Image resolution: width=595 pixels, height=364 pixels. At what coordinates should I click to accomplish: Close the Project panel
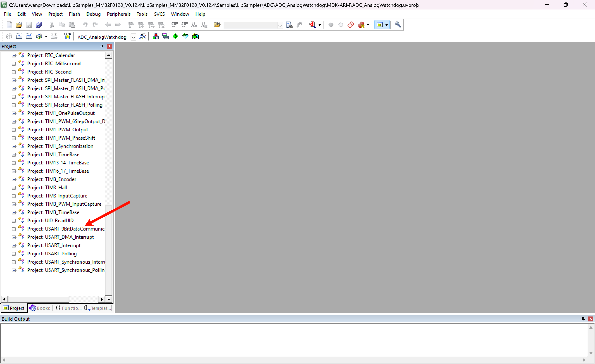click(x=109, y=46)
